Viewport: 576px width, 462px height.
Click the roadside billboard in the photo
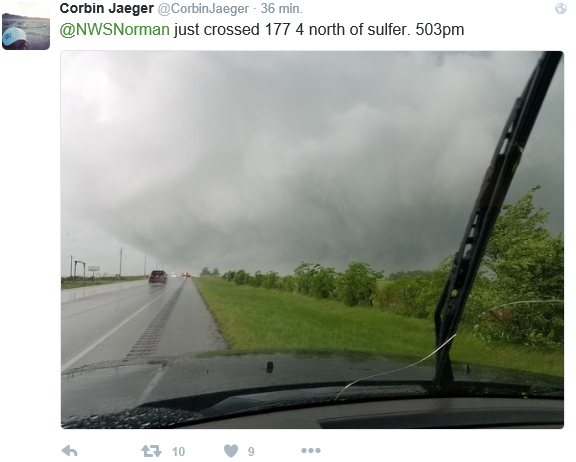click(x=94, y=268)
